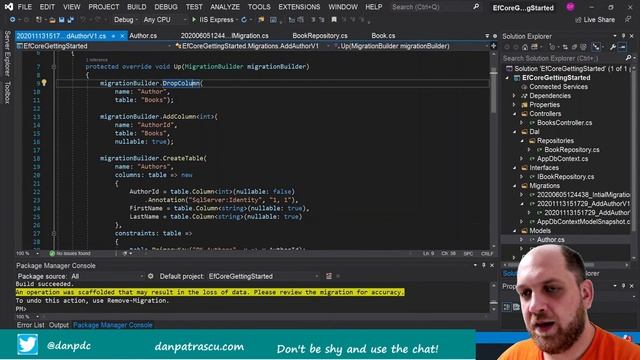Click the PM> console prompt line

tap(21, 309)
